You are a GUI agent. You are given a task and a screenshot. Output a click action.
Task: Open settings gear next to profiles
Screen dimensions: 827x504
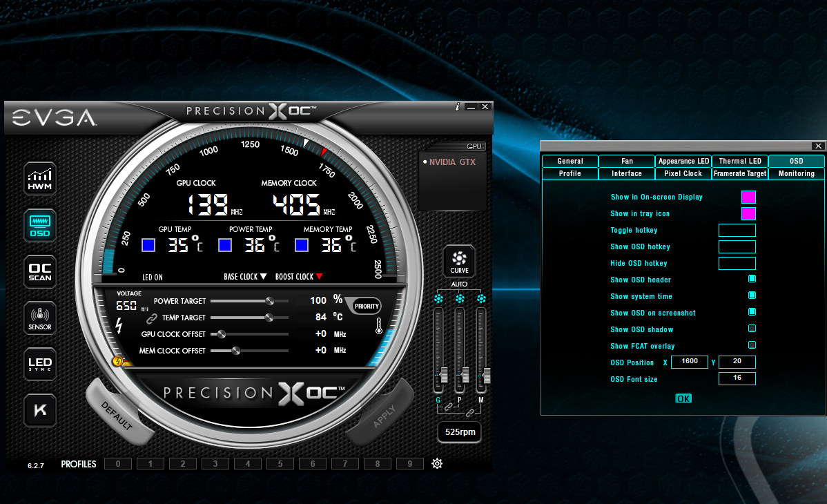click(x=437, y=463)
